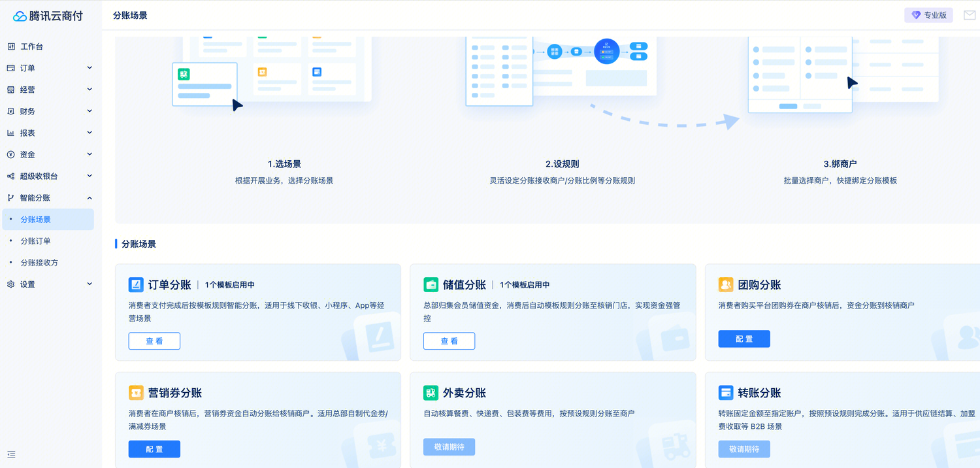Click the 工作台 workbench icon in the sidebar

12,46
